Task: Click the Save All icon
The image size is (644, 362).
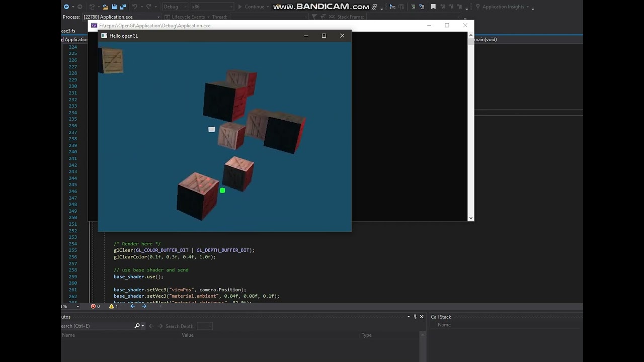Action: tap(123, 7)
